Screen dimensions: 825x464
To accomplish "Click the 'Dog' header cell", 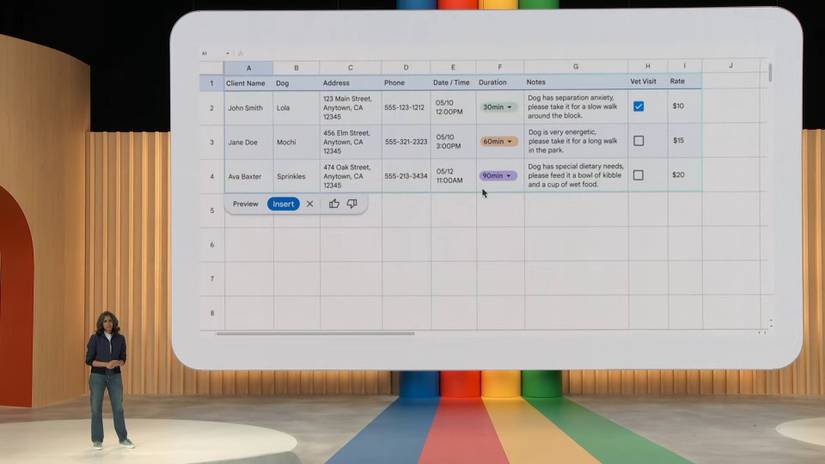I will 296,83.
